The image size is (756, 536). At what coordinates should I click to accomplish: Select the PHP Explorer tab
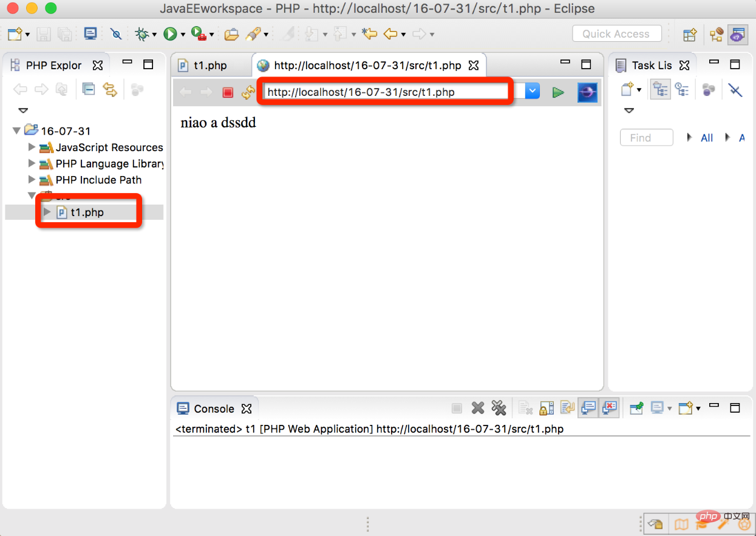pos(53,65)
